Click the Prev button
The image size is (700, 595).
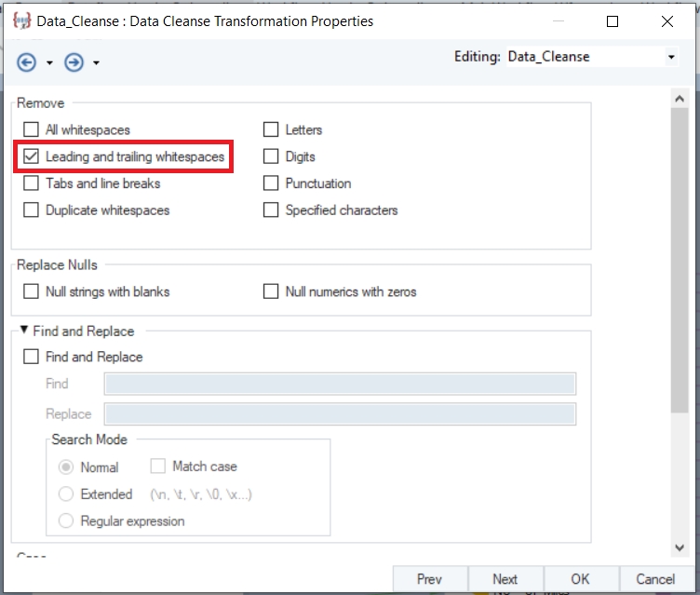pos(430,579)
